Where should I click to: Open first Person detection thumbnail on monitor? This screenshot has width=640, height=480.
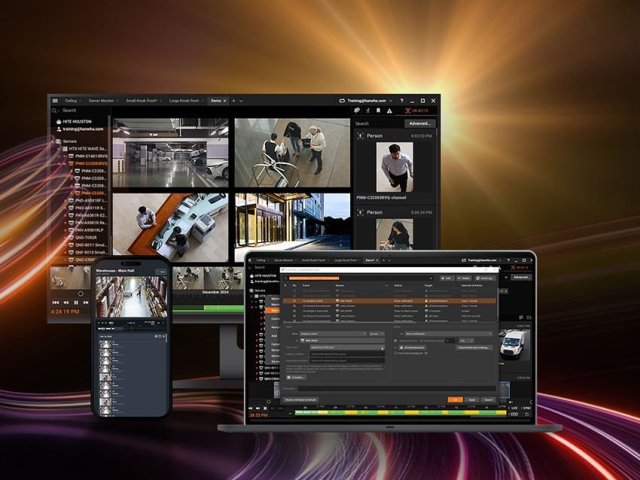(394, 167)
